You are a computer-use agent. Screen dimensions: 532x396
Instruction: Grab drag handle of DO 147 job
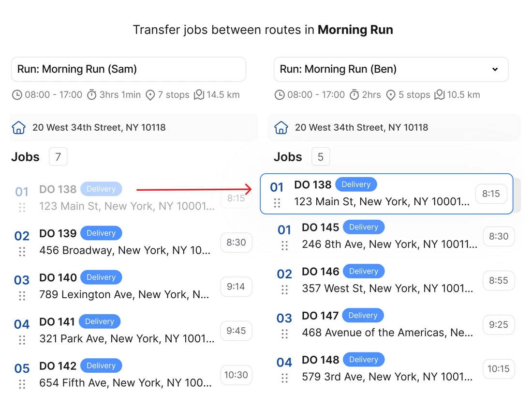click(285, 334)
